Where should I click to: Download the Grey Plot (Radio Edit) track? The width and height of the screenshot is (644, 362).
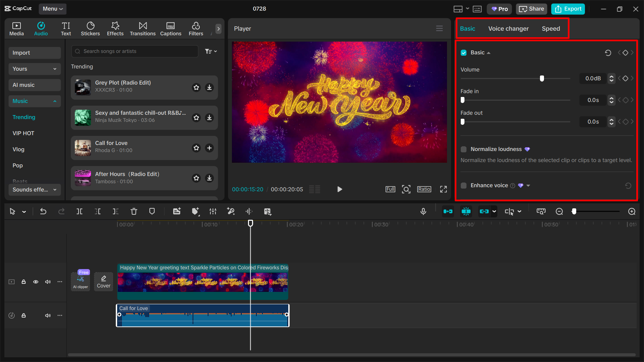(x=209, y=88)
